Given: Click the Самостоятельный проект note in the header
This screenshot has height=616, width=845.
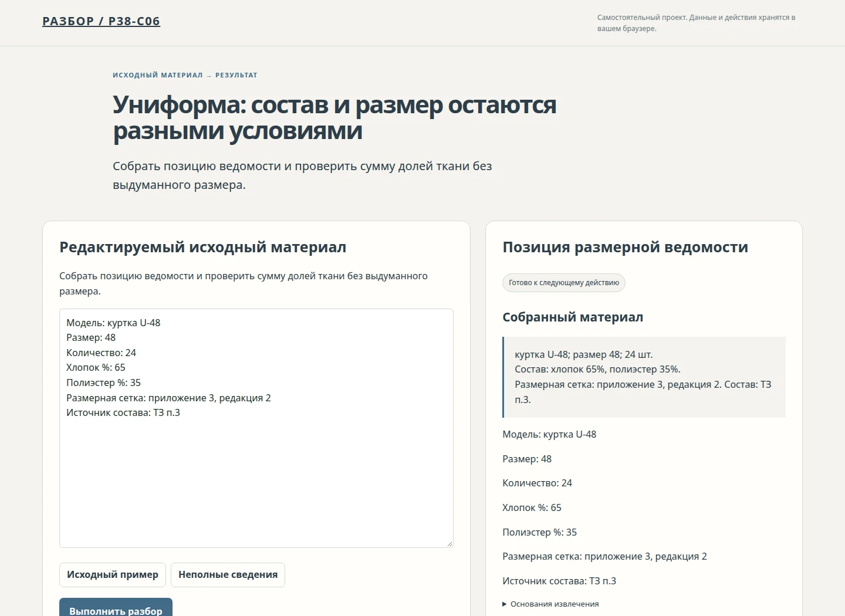Looking at the screenshot, I should (696, 23).
